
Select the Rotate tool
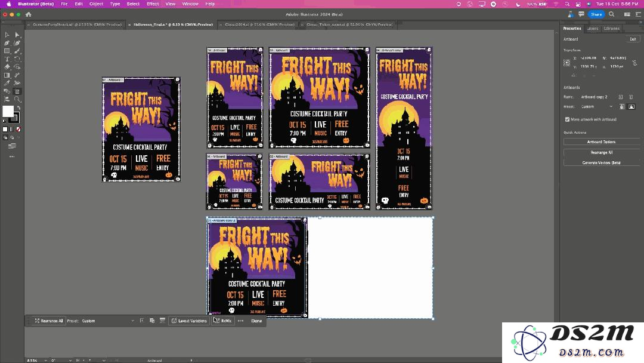tap(17, 59)
